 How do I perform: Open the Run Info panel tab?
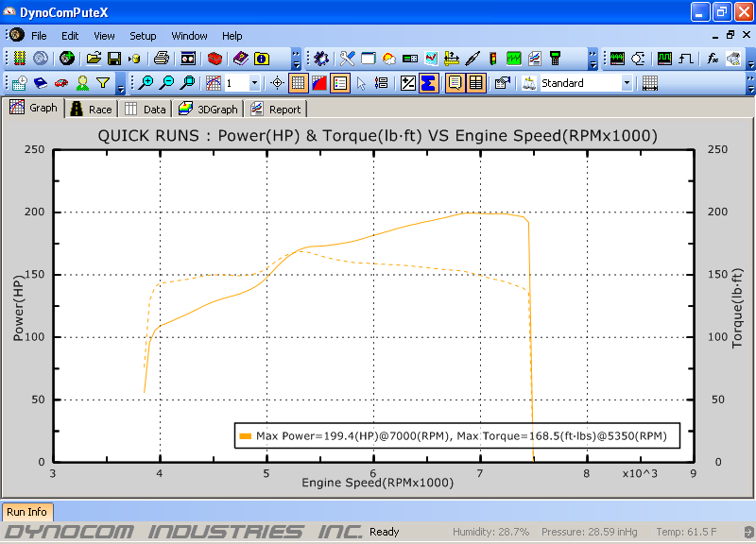point(26,512)
